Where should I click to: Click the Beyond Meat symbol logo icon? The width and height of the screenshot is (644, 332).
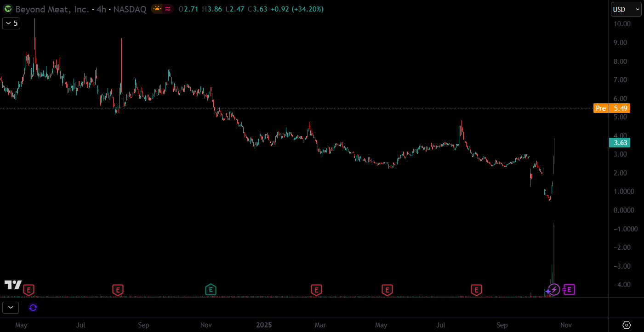[8, 9]
